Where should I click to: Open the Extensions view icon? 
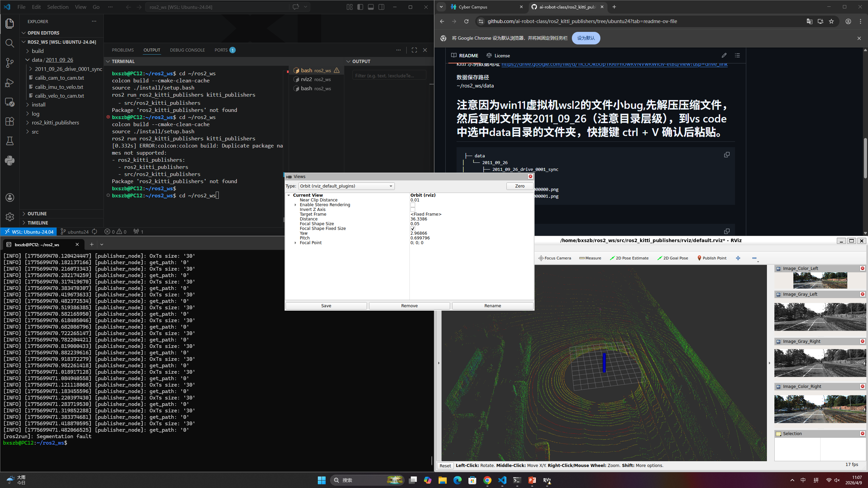9,121
